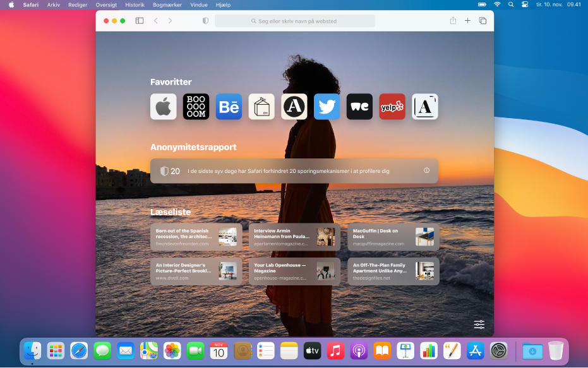Toggle the Safari sidebar button
This screenshot has height=368, width=588.
tap(140, 21)
